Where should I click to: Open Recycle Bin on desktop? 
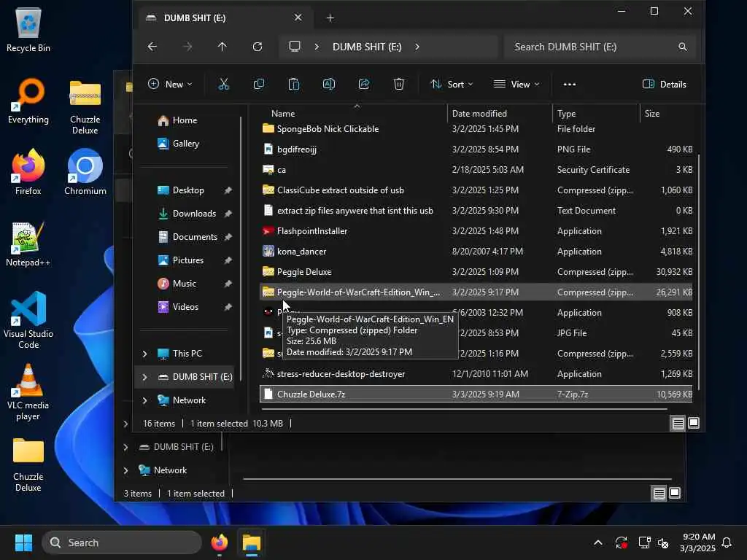point(28,30)
